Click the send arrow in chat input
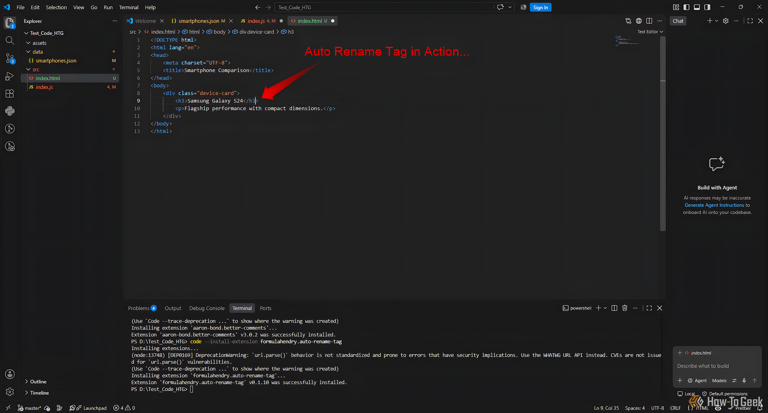This screenshot has height=413, width=768. [x=755, y=381]
